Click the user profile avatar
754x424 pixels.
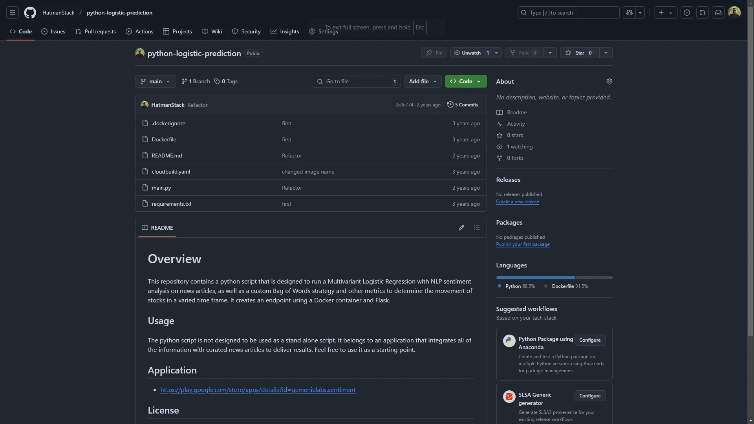pos(734,12)
